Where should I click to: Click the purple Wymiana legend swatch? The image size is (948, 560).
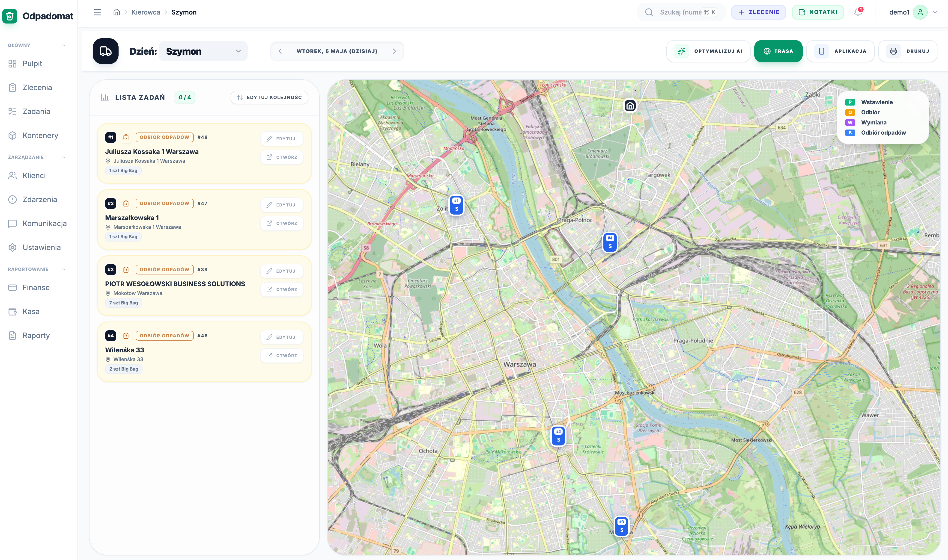(850, 123)
